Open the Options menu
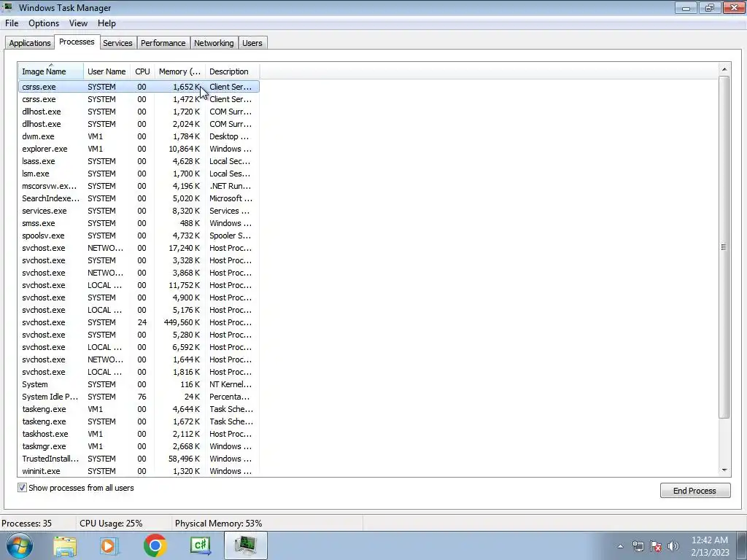This screenshot has width=747, height=560. point(44,23)
